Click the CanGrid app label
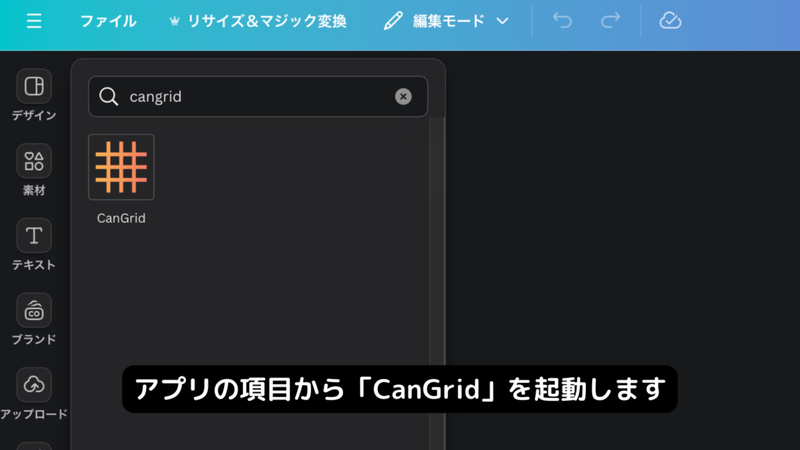 (121, 218)
